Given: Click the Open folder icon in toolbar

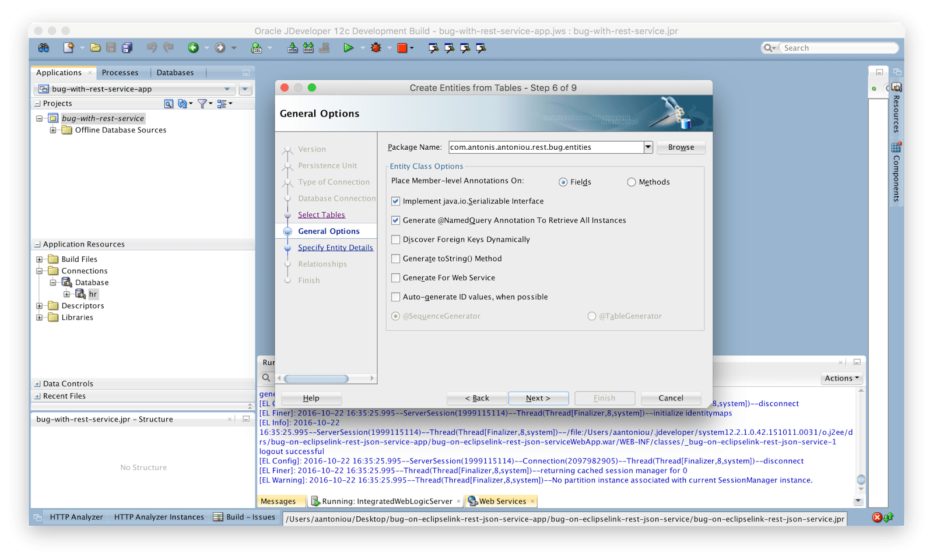Looking at the screenshot, I should click(95, 48).
